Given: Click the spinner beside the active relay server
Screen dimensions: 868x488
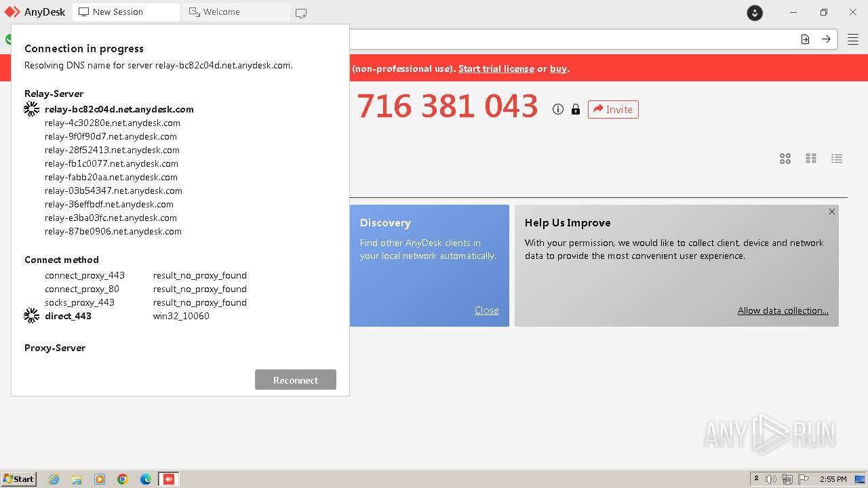Looking at the screenshot, I should click(31, 108).
